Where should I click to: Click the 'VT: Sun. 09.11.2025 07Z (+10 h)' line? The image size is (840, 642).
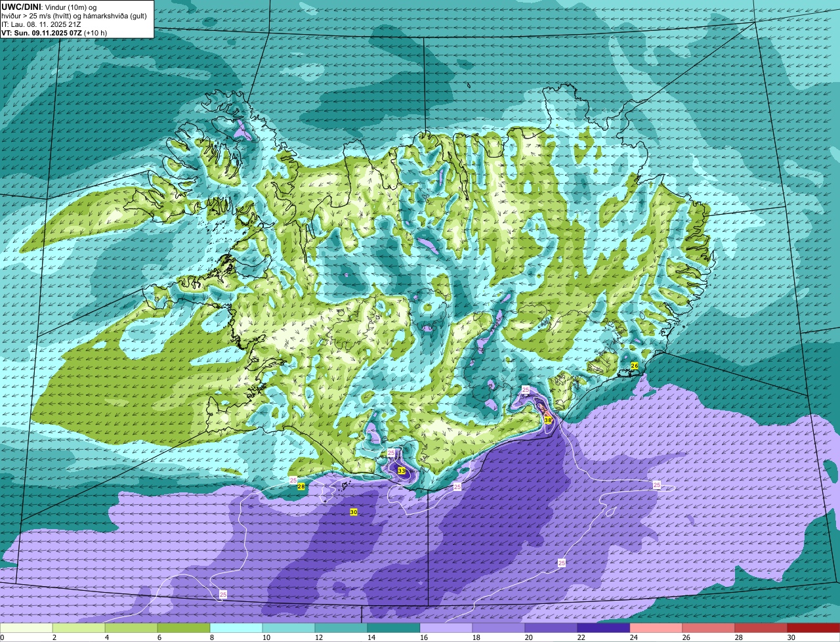(x=54, y=33)
